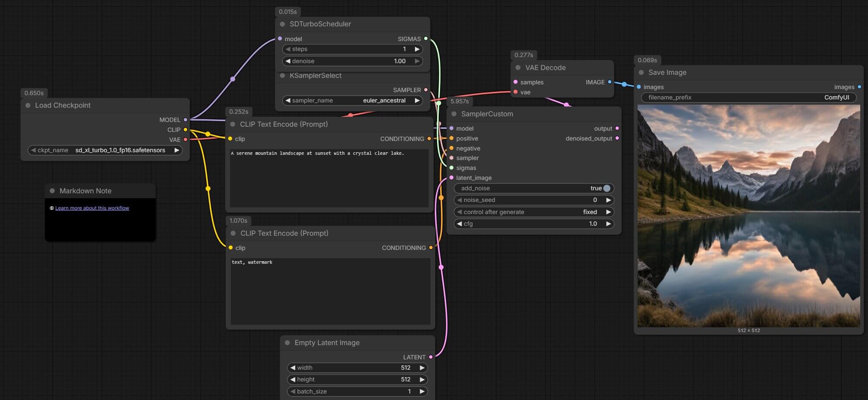Open the control after generate fixed combo
This screenshot has width=868, height=400.
(x=534, y=212)
